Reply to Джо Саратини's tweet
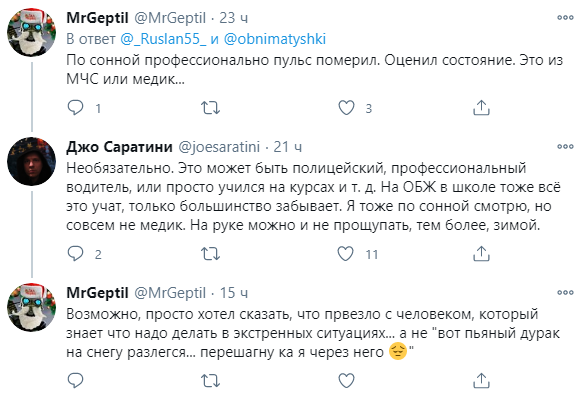The height and width of the screenshot is (399, 587). [75, 254]
